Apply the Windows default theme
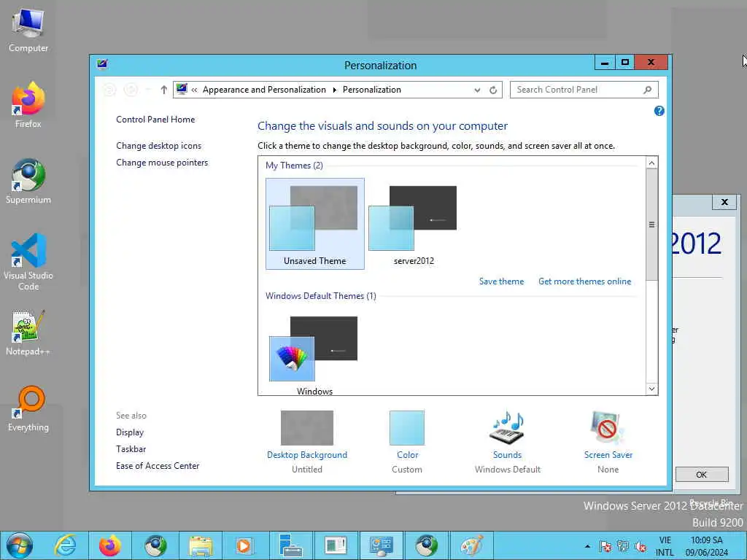The height and width of the screenshot is (560, 747). pos(314,354)
